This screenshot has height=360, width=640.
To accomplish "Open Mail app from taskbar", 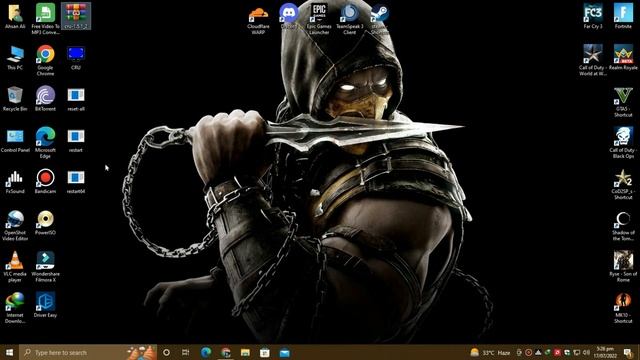I will tap(284, 352).
